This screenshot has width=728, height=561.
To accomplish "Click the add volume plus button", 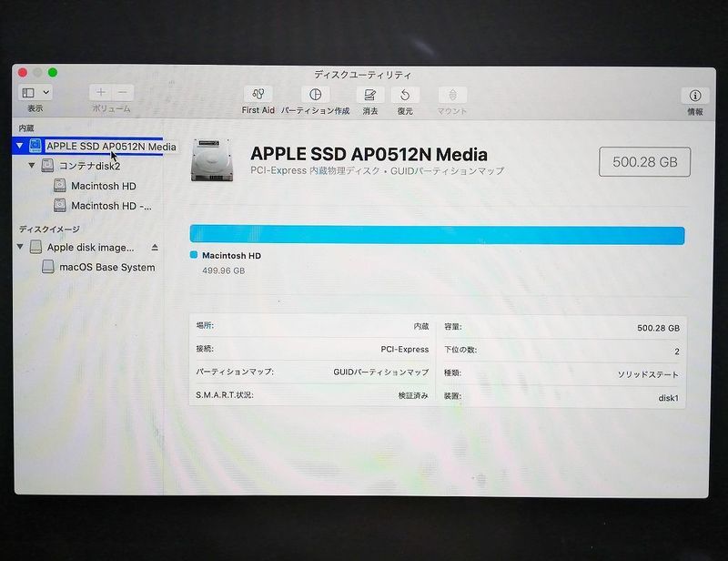I will [101, 93].
